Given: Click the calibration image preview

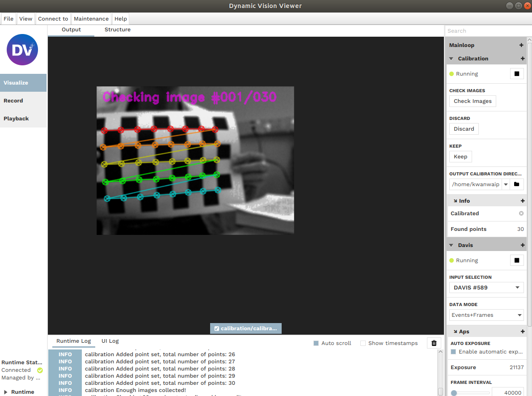Looking at the screenshot, I should coord(195,160).
